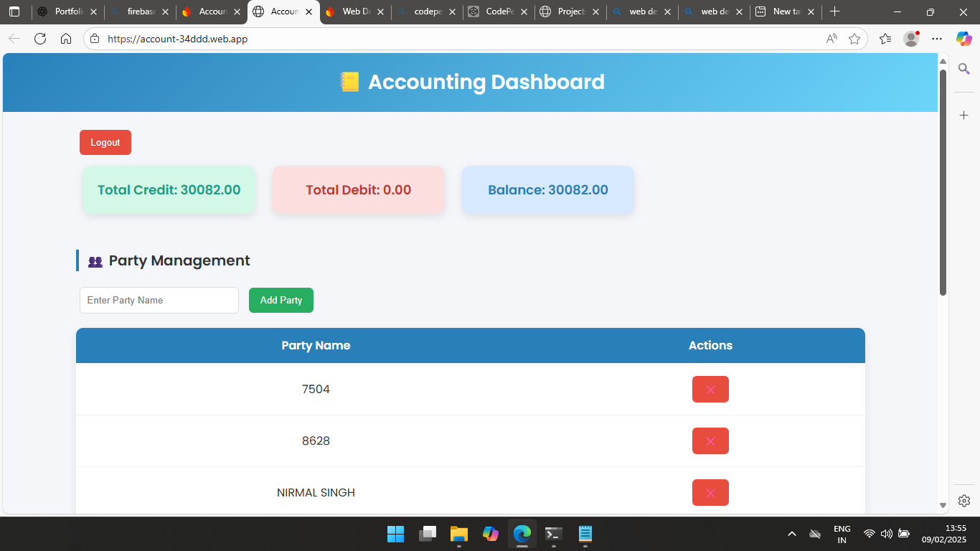This screenshot has height=551, width=980.
Task: View site information via the lock icon
Action: click(95, 39)
